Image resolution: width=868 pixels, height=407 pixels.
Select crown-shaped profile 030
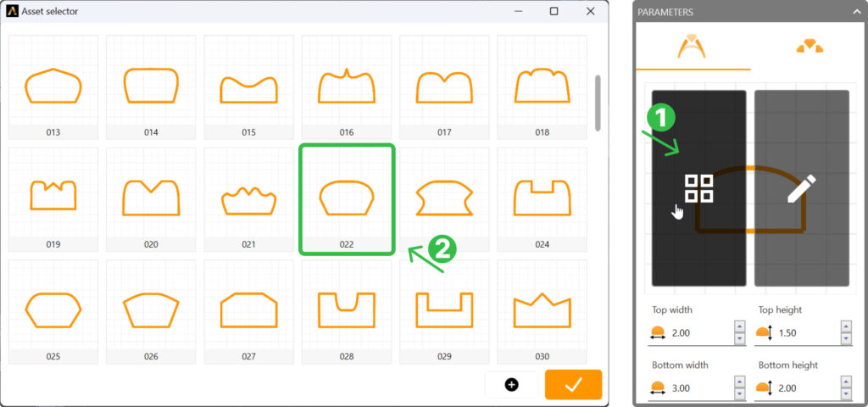(x=542, y=310)
